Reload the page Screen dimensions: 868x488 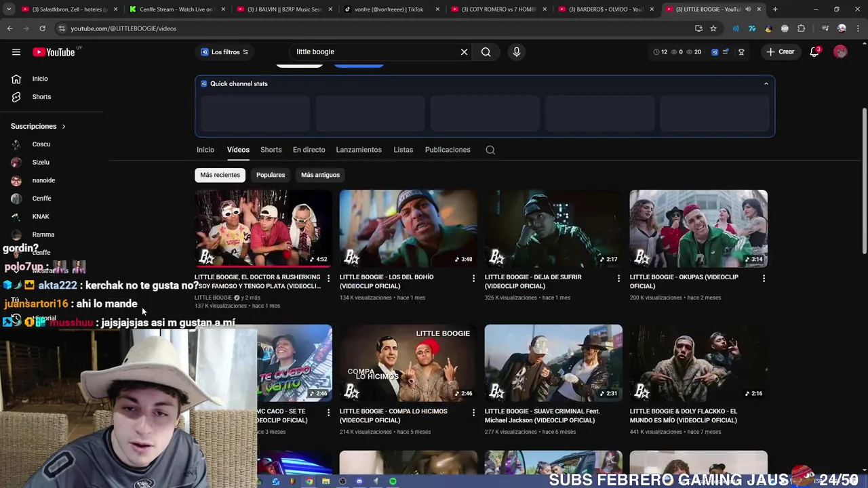[42, 28]
